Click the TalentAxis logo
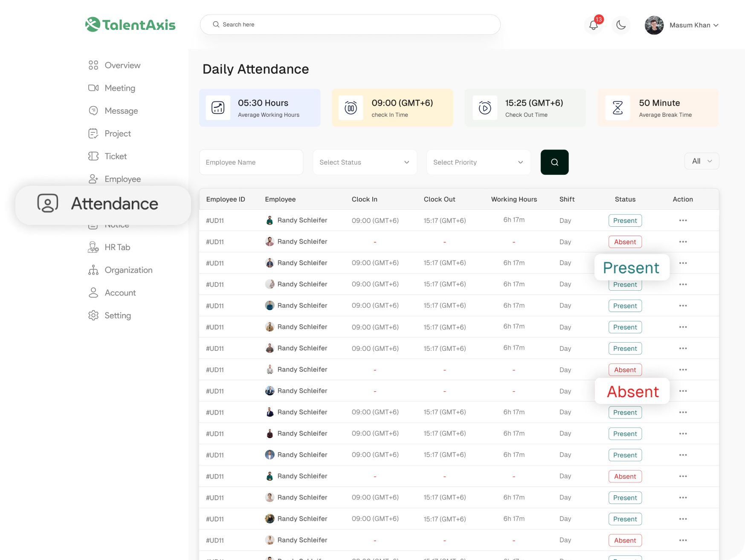745x560 pixels. (x=130, y=25)
